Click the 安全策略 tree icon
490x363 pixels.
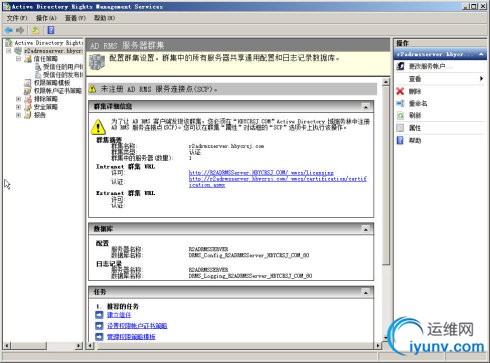(x=29, y=107)
